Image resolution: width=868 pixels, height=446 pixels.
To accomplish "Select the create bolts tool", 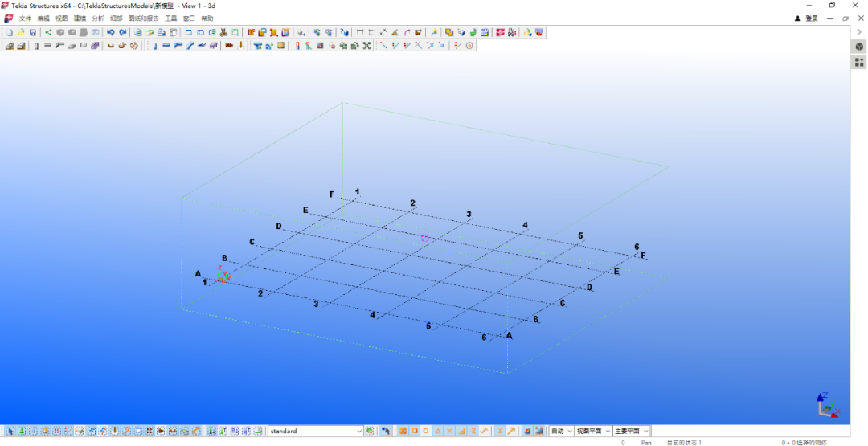I will [229, 46].
